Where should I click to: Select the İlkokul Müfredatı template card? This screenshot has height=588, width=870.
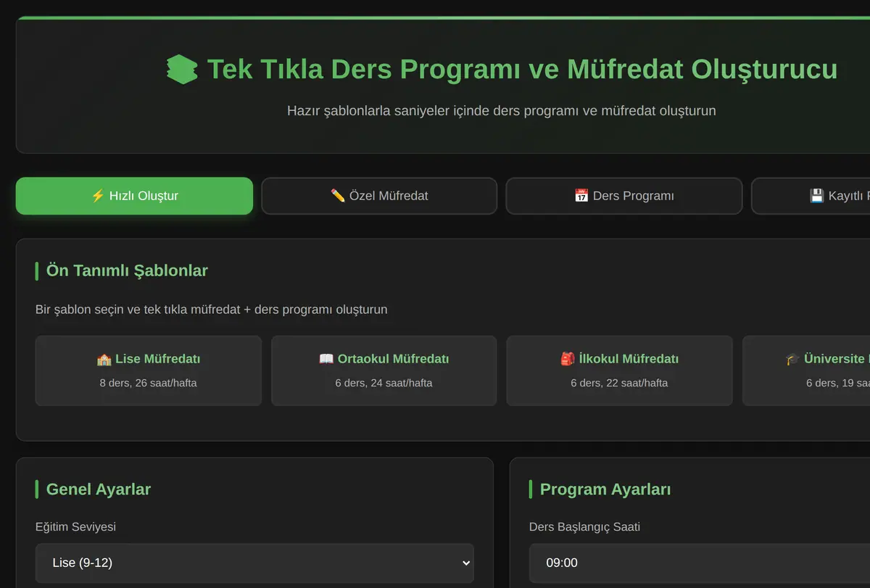point(619,370)
